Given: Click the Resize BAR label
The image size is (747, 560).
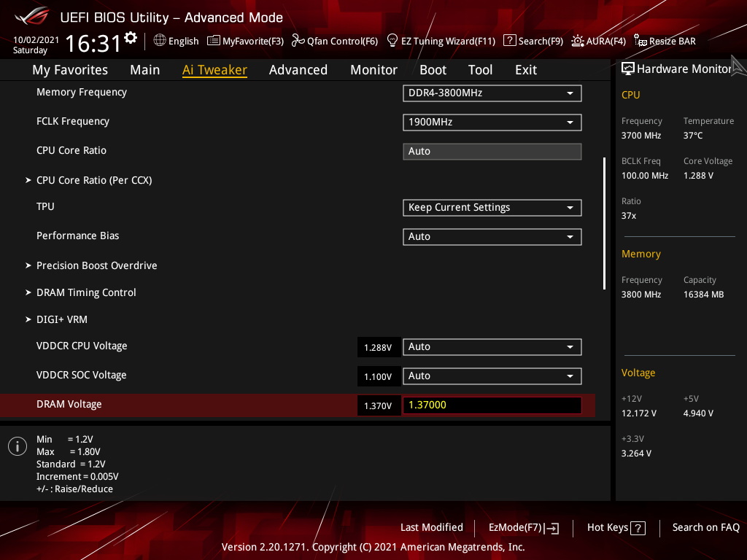Looking at the screenshot, I should coord(672,42).
